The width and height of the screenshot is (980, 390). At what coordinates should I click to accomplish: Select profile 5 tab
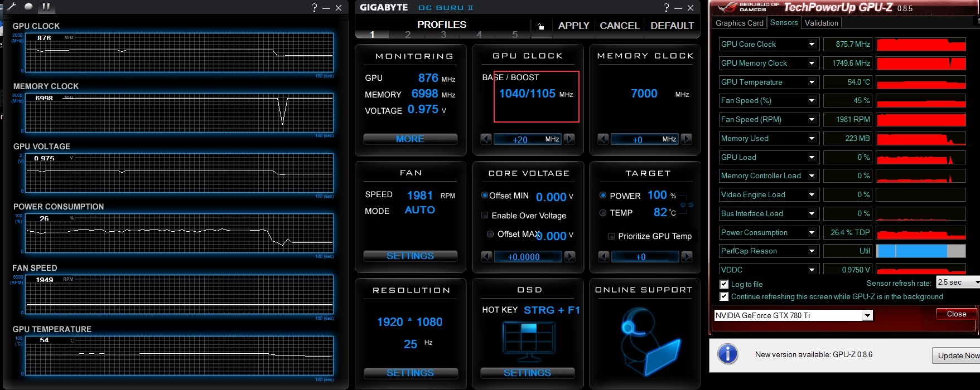(514, 35)
